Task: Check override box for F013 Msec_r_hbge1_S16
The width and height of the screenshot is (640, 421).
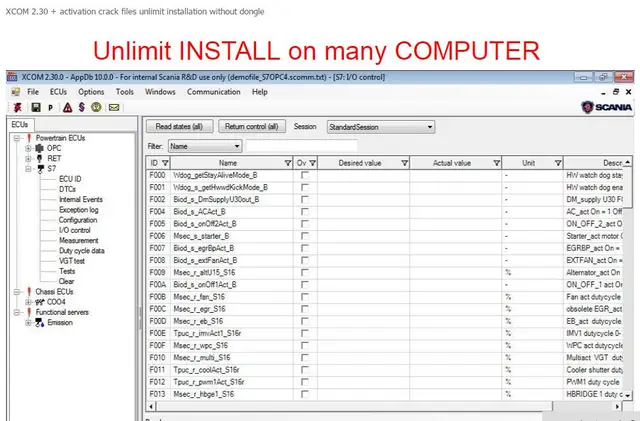Action: click(304, 394)
